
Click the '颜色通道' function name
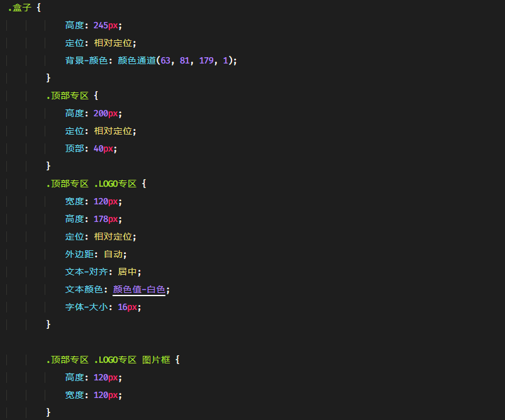click(137, 60)
